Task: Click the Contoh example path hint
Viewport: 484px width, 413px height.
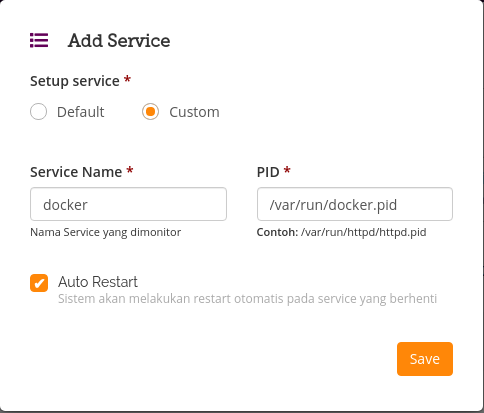Action: point(341,232)
